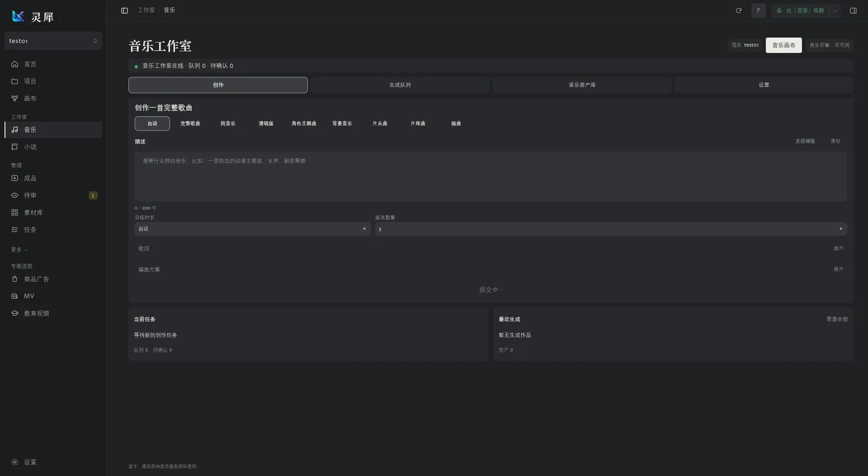Select the 片尾曲 song type option
Screen dimensions: 868x476
(418, 123)
